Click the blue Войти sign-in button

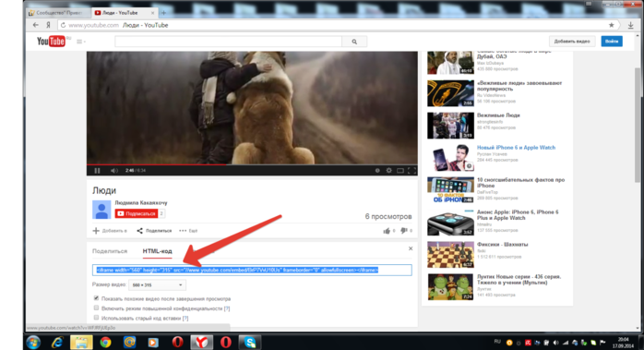pos(612,42)
